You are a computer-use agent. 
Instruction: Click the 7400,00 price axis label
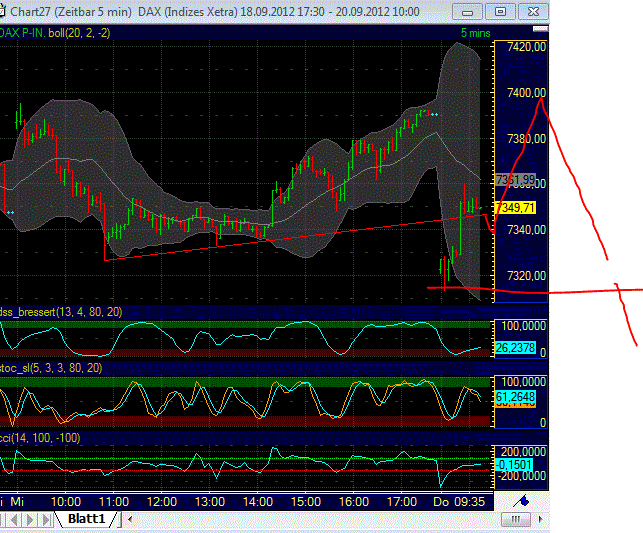(x=526, y=93)
